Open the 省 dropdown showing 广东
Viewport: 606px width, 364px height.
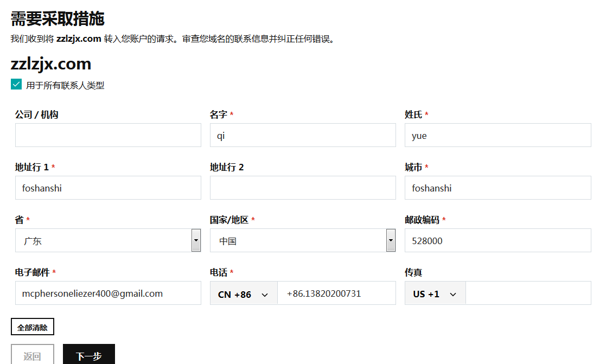(103, 240)
